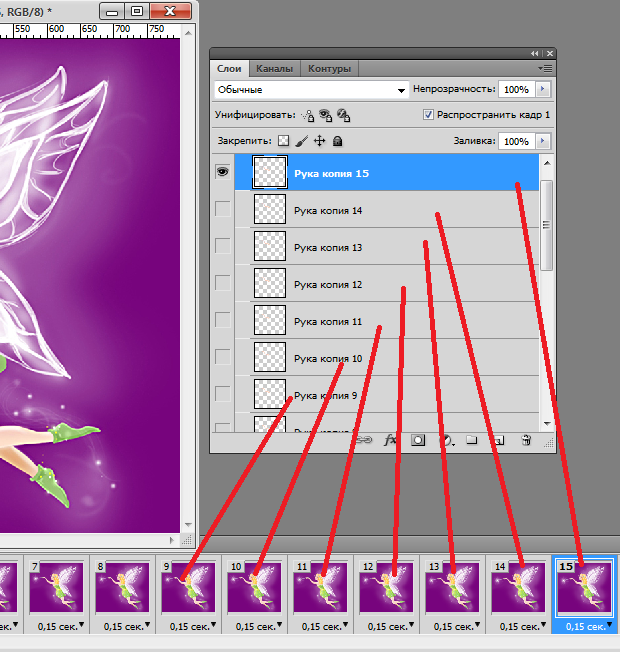Click Рука копия 15 layer thumbnail

click(x=270, y=172)
